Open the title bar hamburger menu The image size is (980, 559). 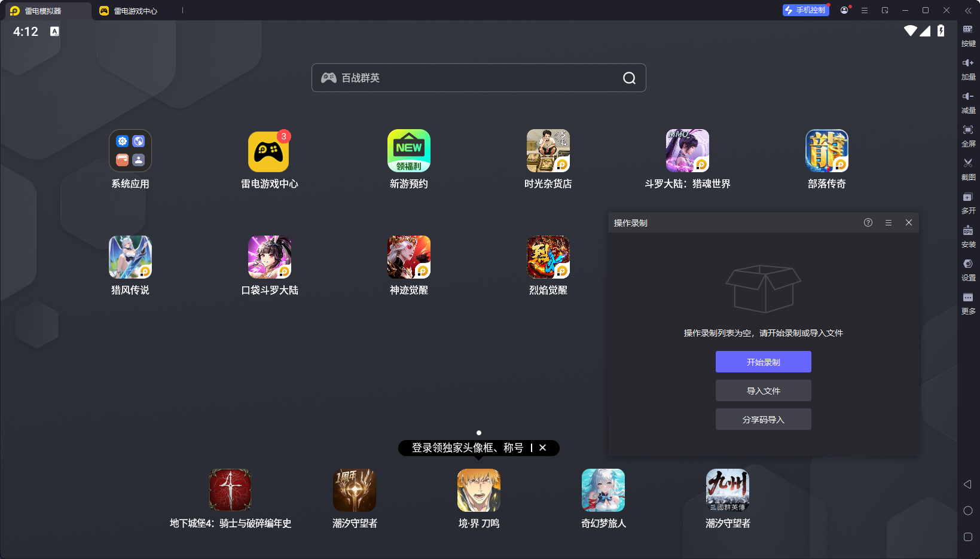pos(865,10)
